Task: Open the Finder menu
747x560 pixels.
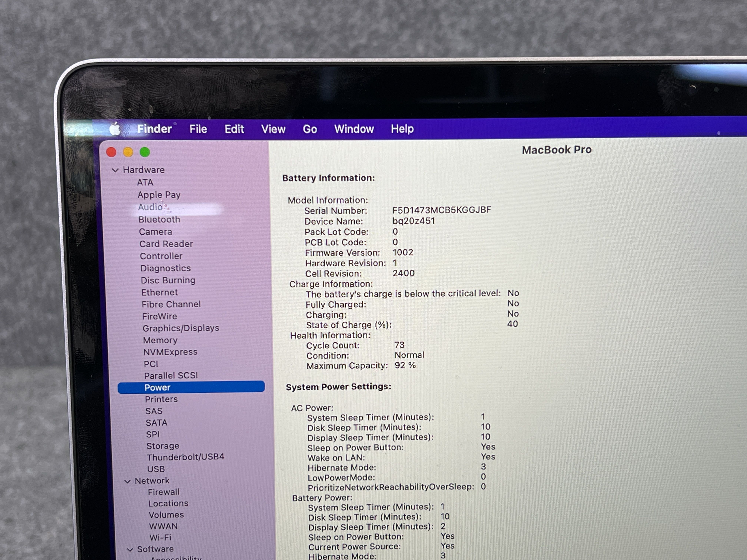Action: tap(154, 129)
